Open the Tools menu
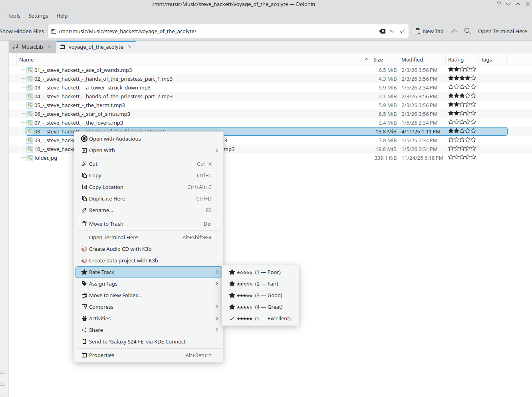The image size is (532, 397). (14, 16)
